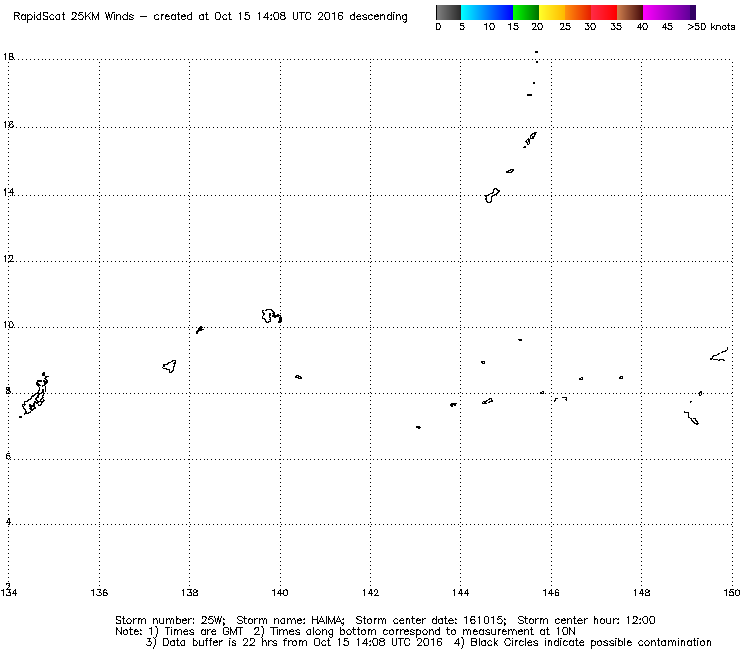This screenshot has height=650, width=740.
Task: Click the 'Times are GMT' note
Action: [x=203, y=631]
